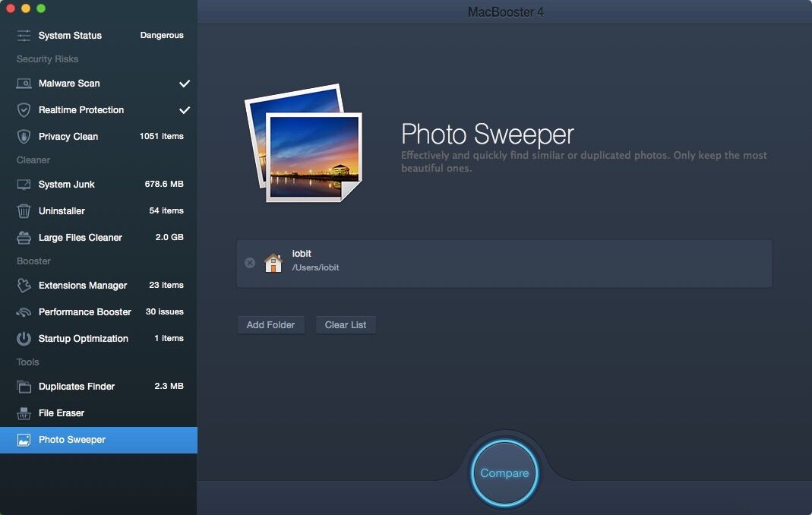The height and width of the screenshot is (515, 812).
Task: Start scan with the Compare button
Action: [x=504, y=473]
